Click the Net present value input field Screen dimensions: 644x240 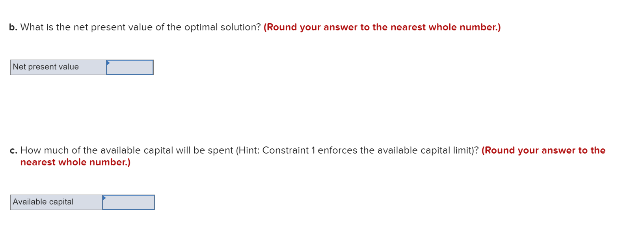pos(130,67)
